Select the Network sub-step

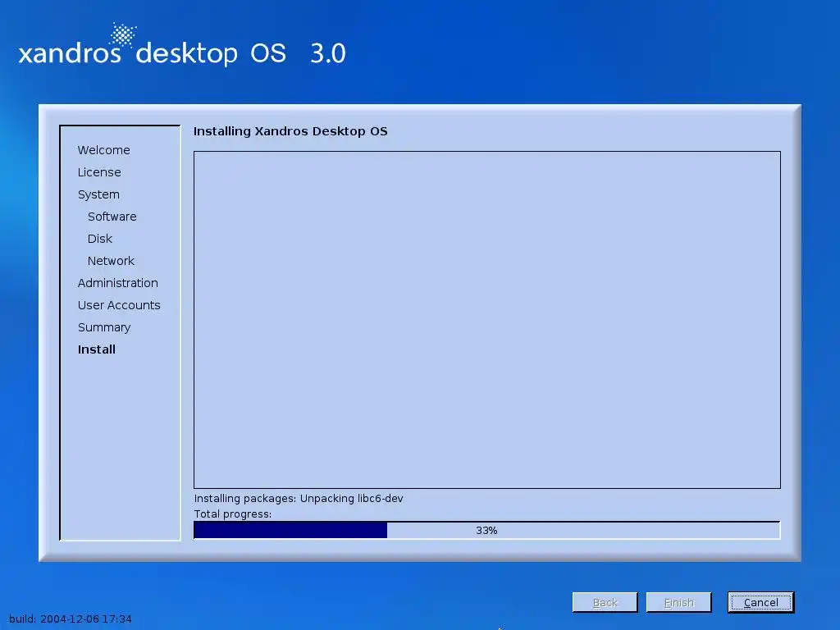pos(111,261)
